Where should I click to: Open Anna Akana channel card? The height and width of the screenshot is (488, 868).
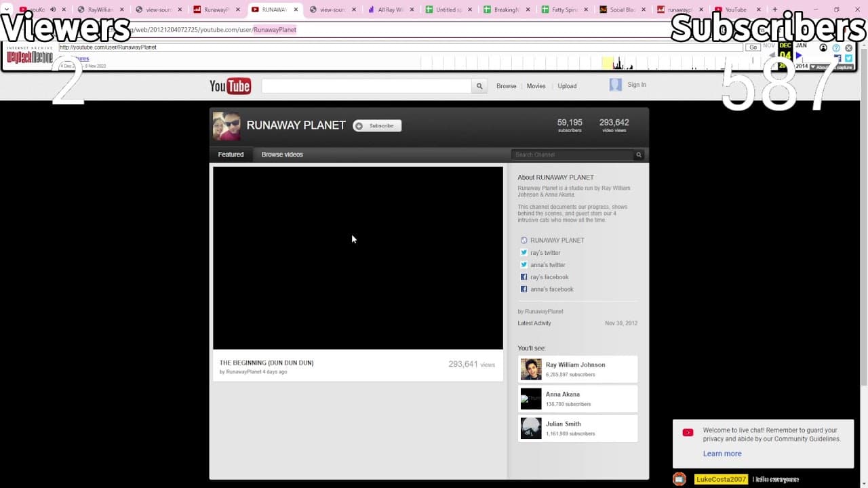(x=578, y=399)
